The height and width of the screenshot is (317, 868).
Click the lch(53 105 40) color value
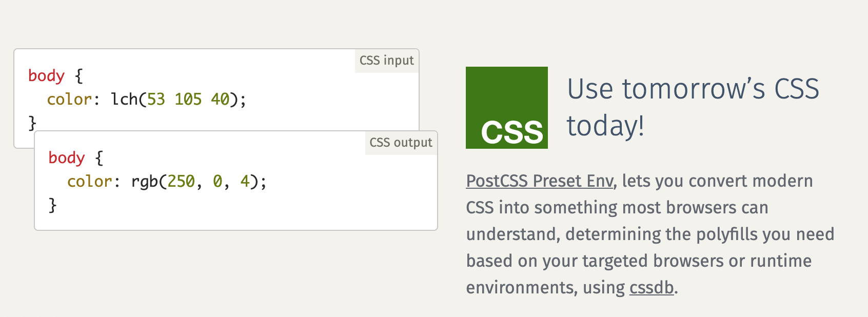(x=178, y=99)
